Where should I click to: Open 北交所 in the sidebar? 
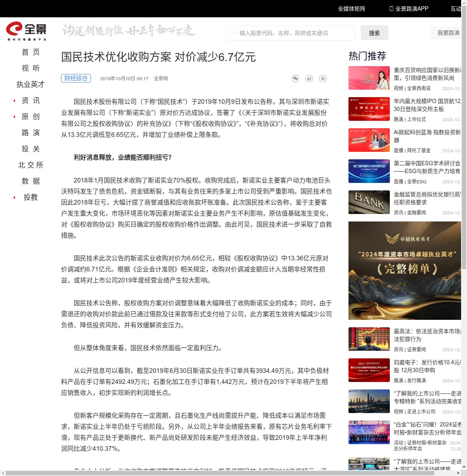(31, 165)
